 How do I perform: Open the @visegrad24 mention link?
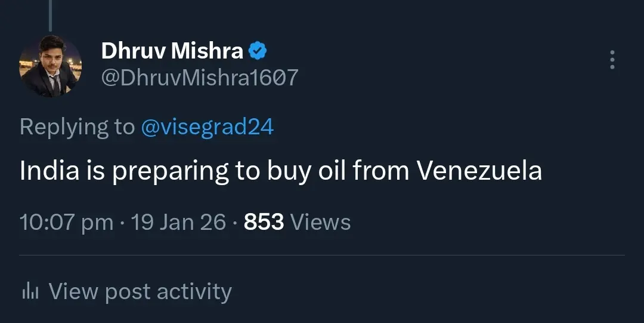tap(207, 127)
